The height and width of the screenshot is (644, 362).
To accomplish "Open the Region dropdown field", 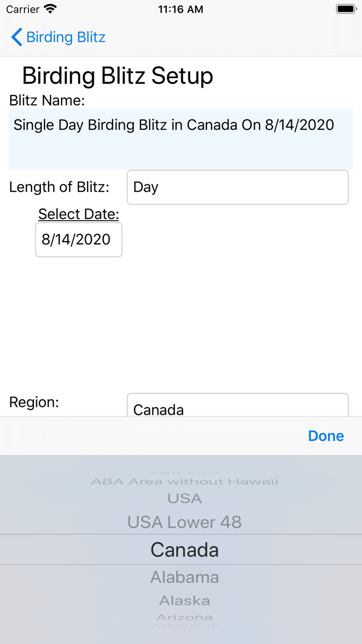I will point(237,406).
